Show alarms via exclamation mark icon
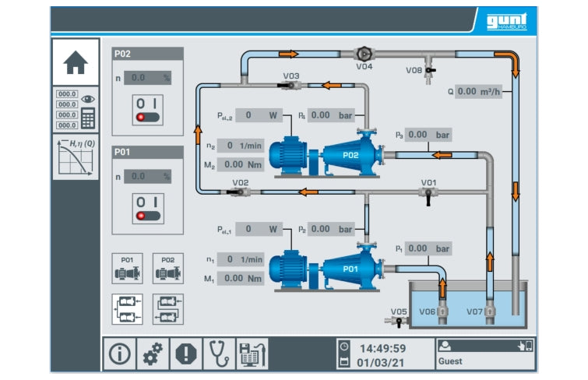The width and height of the screenshot is (588, 380). [x=185, y=354]
